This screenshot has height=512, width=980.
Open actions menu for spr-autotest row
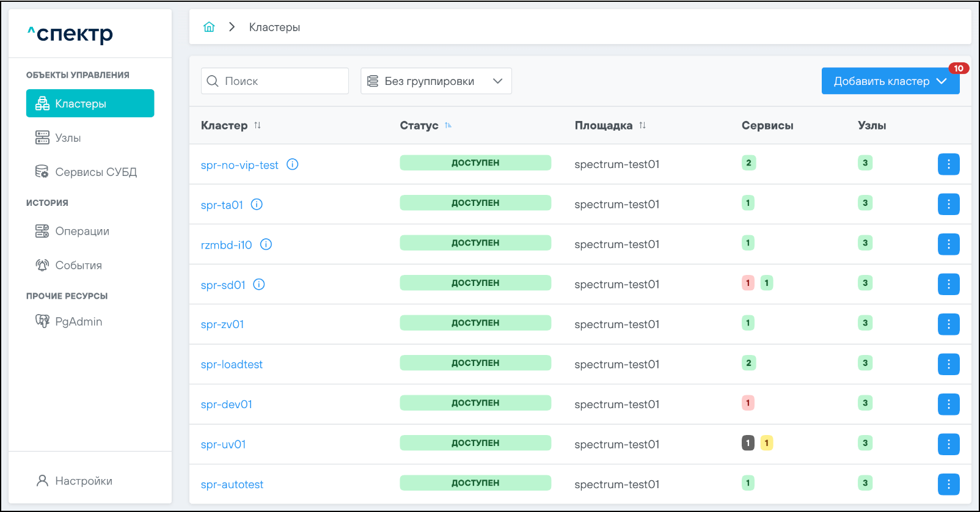(x=948, y=485)
